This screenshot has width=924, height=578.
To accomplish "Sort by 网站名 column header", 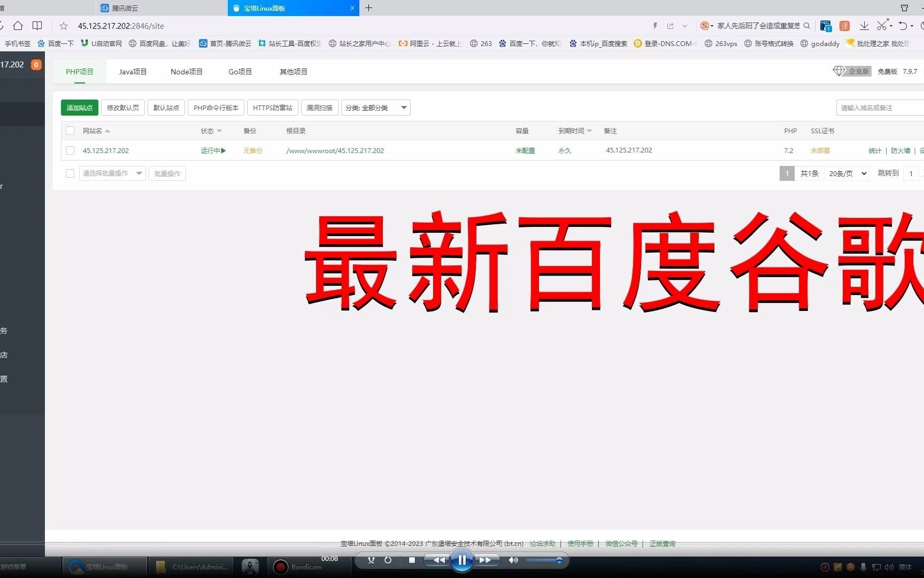I will coord(96,131).
